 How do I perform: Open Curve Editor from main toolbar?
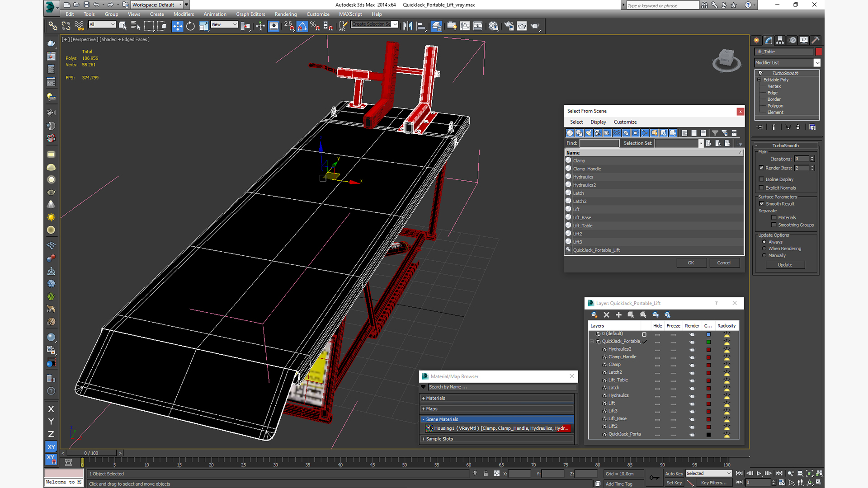click(x=465, y=26)
